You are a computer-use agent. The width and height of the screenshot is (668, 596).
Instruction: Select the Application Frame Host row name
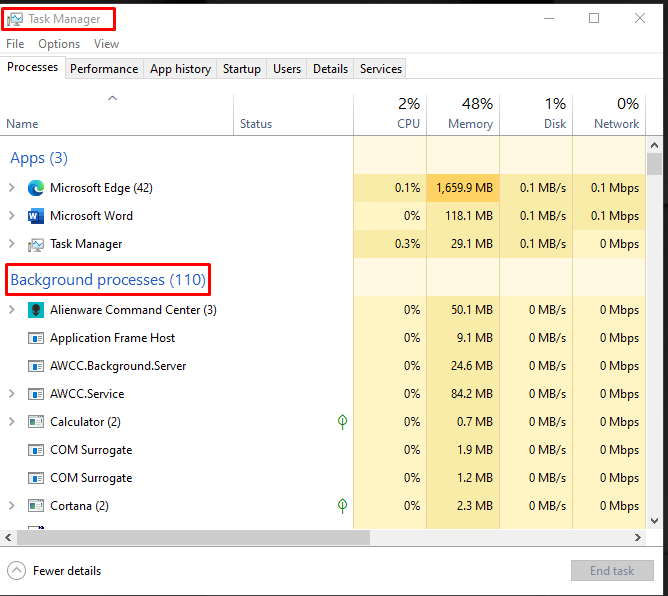112,338
